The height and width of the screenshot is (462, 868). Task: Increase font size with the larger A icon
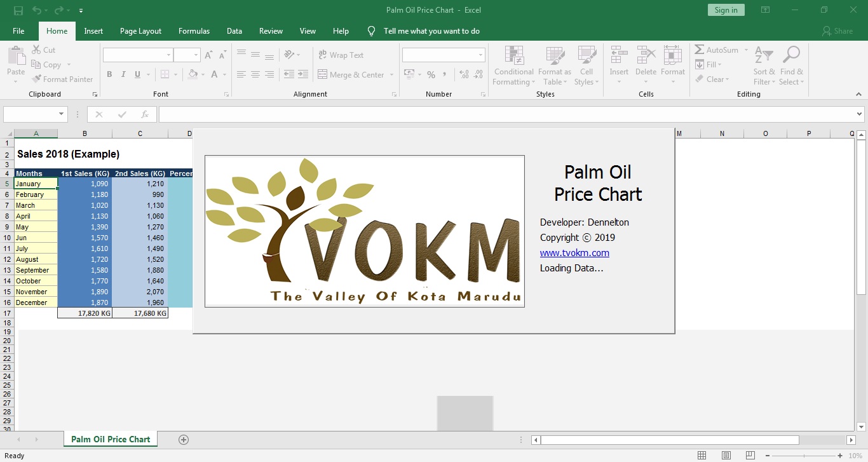click(209, 55)
